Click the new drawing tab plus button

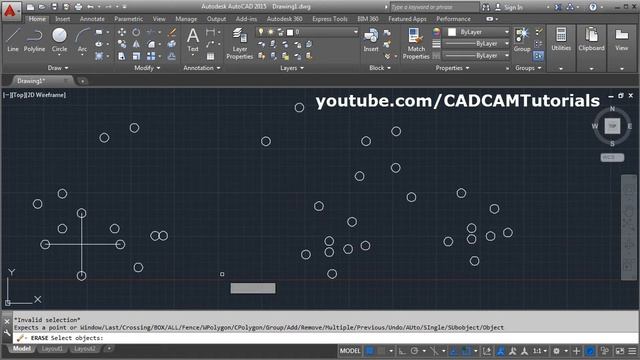coord(82,81)
